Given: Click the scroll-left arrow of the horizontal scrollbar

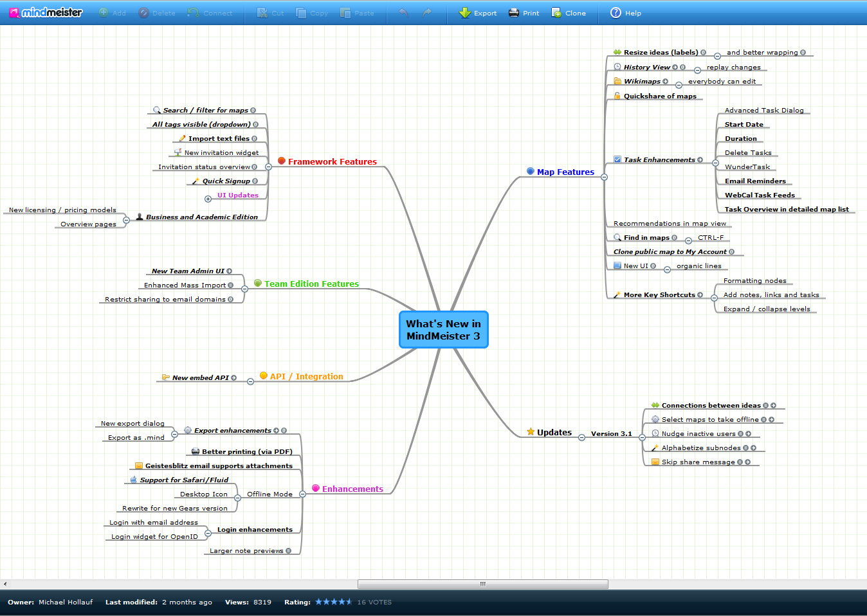Looking at the screenshot, I should pos(5,584).
